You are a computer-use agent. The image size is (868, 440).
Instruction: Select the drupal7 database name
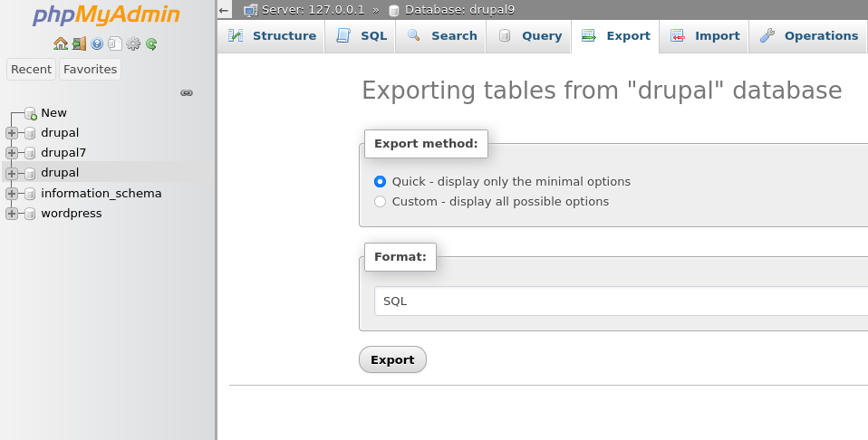pyautogui.click(x=63, y=153)
